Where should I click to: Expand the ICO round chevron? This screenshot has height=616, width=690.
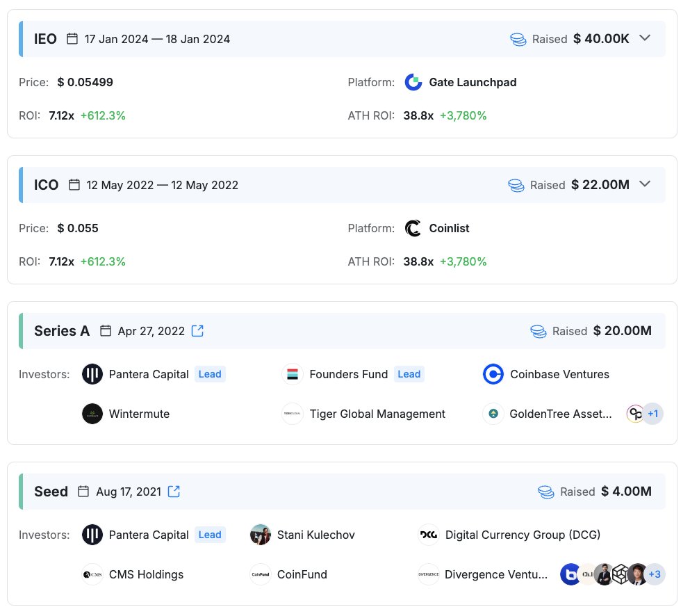(645, 184)
